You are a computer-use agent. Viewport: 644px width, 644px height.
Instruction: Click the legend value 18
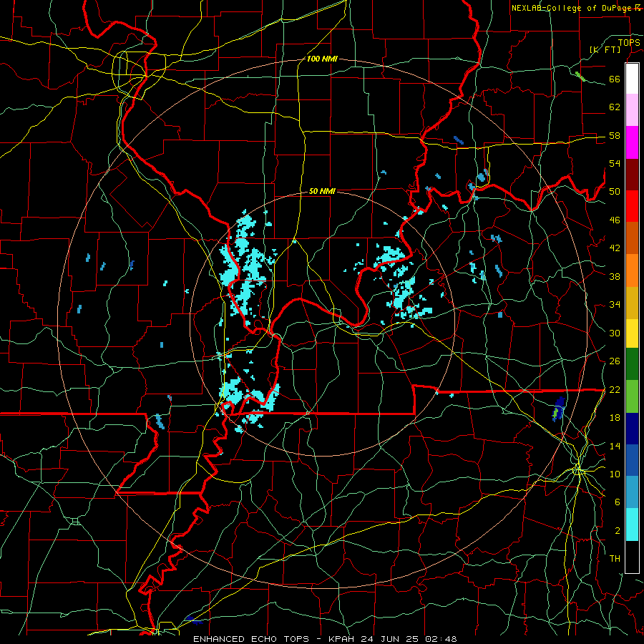[615, 418]
